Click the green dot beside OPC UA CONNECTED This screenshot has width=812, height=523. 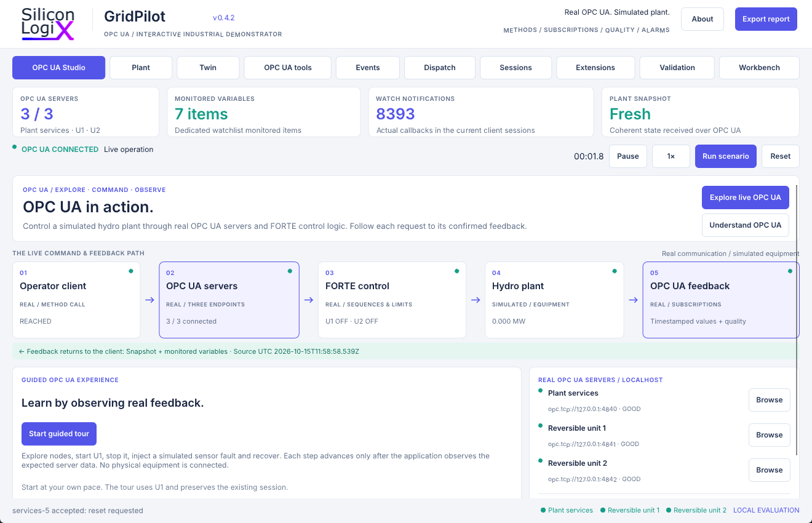(15, 147)
